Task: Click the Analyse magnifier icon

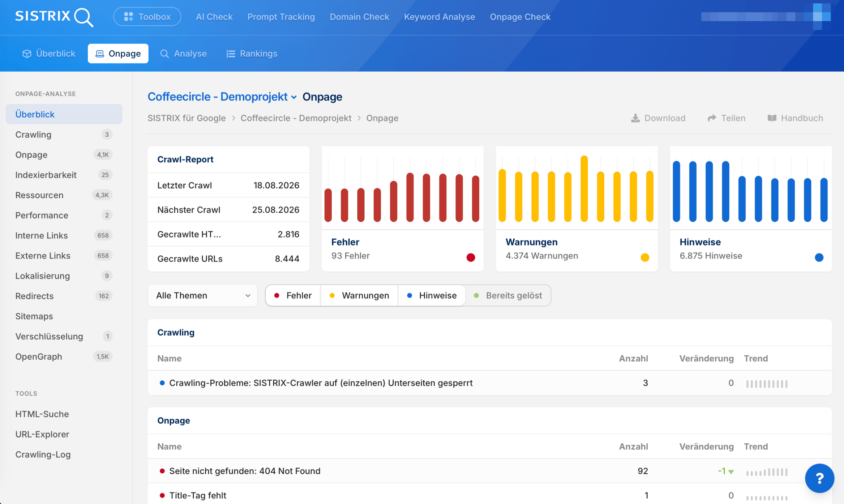Action: [165, 54]
